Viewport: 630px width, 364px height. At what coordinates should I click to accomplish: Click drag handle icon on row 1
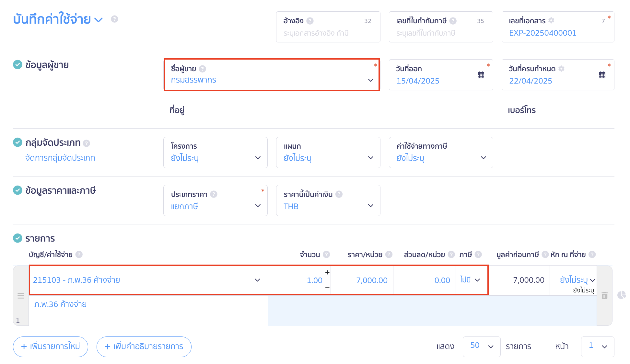(21, 296)
